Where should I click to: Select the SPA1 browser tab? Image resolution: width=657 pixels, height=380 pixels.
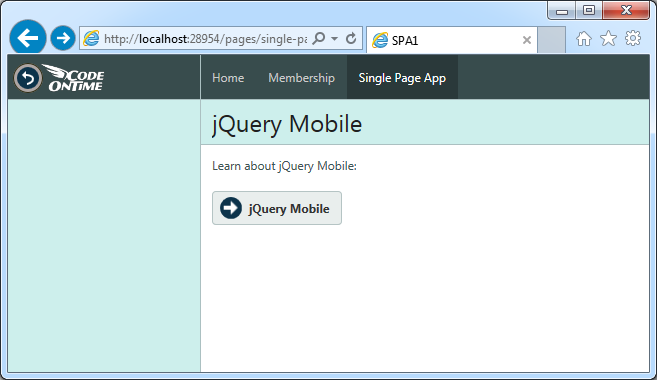[451, 40]
